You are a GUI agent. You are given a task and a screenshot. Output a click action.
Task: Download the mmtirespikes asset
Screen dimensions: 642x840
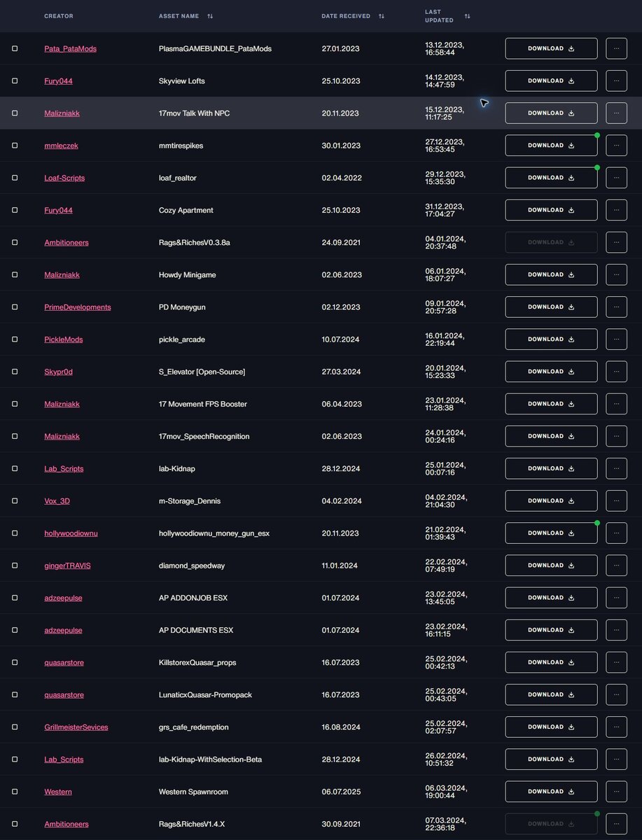point(551,146)
